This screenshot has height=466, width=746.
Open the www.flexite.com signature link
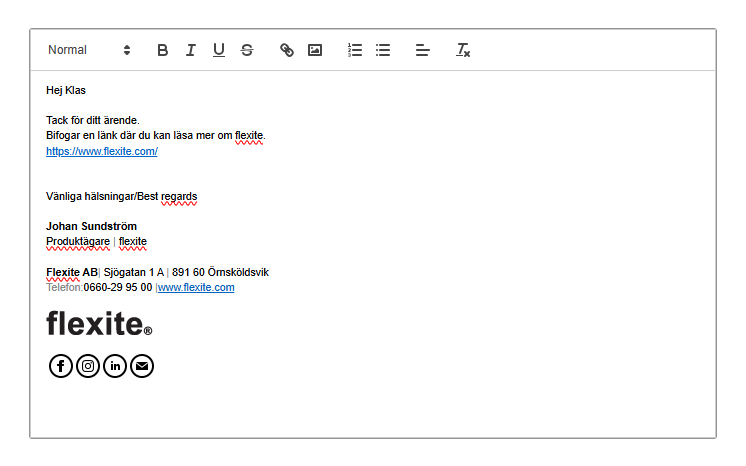coord(196,288)
